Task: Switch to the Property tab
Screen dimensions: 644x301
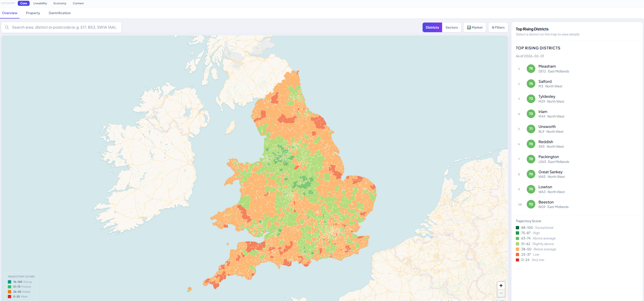Action: pyautogui.click(x=33, y=13)
